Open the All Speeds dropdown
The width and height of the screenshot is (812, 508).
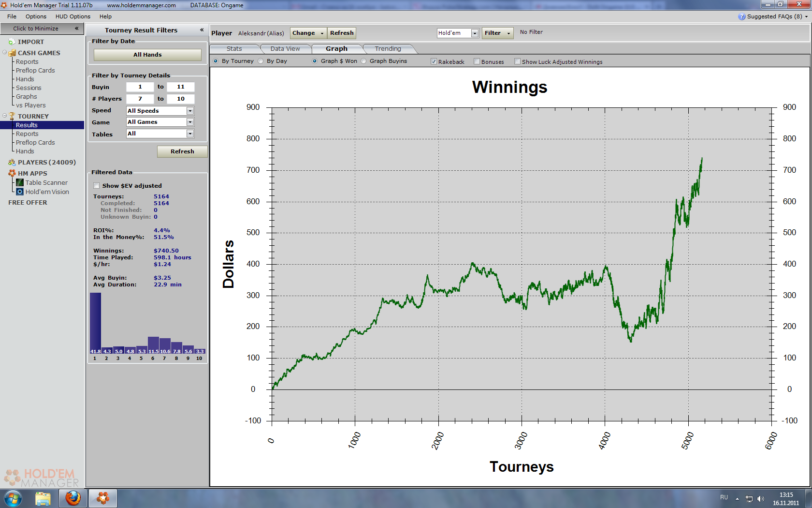(190, 111)
